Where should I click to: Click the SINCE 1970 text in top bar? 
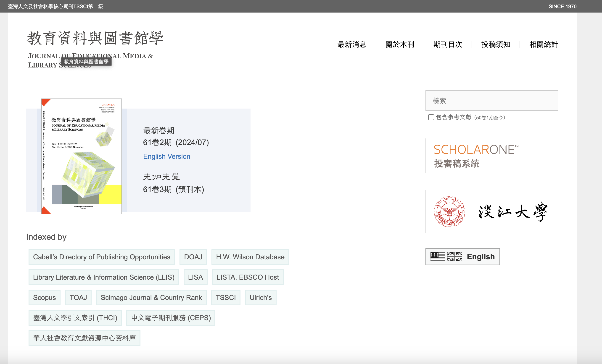(562, 6)
